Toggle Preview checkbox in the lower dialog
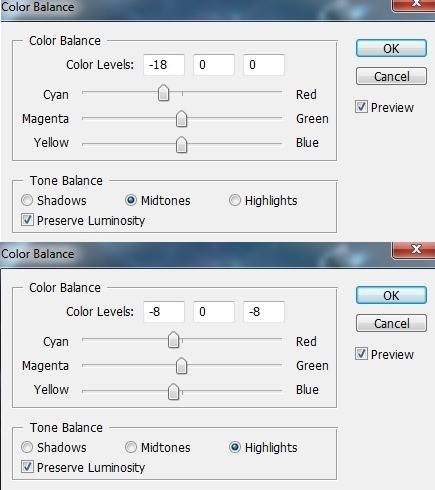Viewport: 435px width, 490px height. (x=361, y=354)
